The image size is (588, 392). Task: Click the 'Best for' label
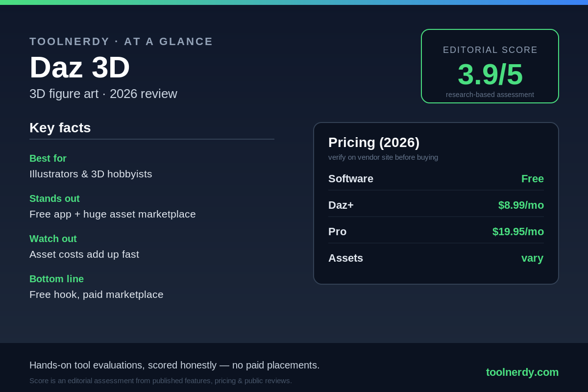48,158
